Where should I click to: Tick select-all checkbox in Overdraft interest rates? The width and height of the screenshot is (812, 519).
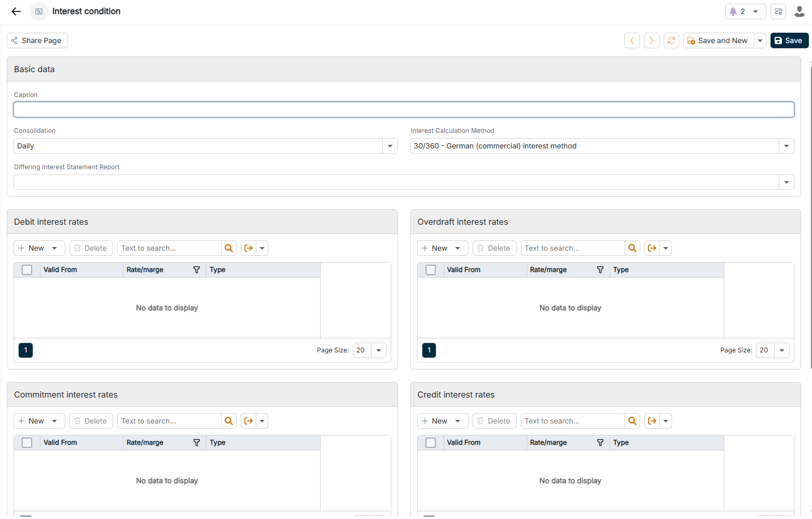pos(431,270)
